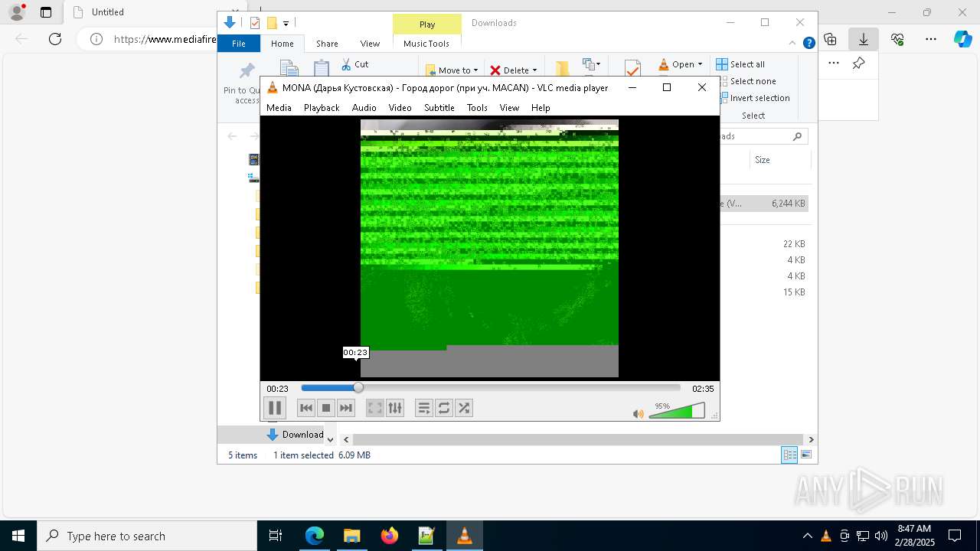Viewport: 980px width, 551px height.
Task: Click Invert selection in ribbon
Action: [755, 98]
